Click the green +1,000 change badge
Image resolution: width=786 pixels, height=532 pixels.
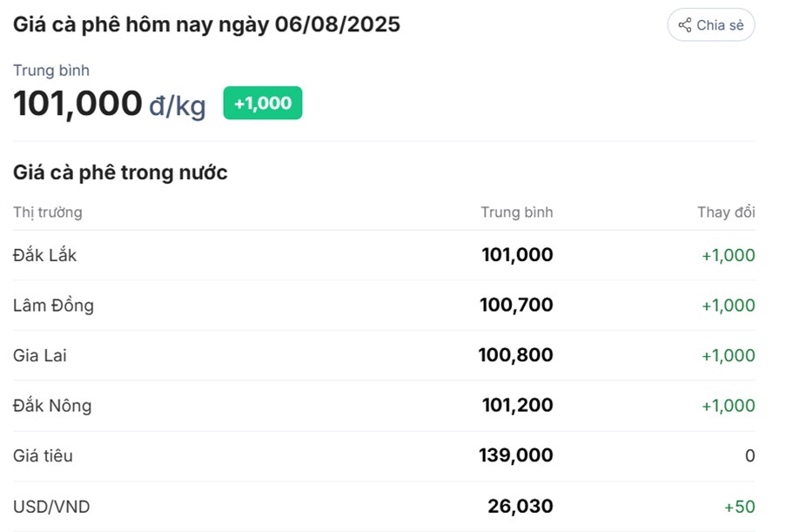coord(263,103)
